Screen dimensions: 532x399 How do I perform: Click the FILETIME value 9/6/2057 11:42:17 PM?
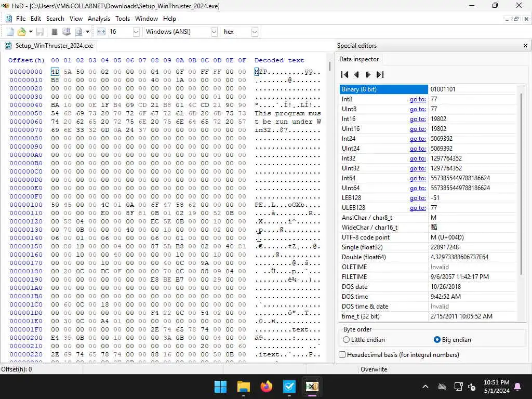point(460,277)
